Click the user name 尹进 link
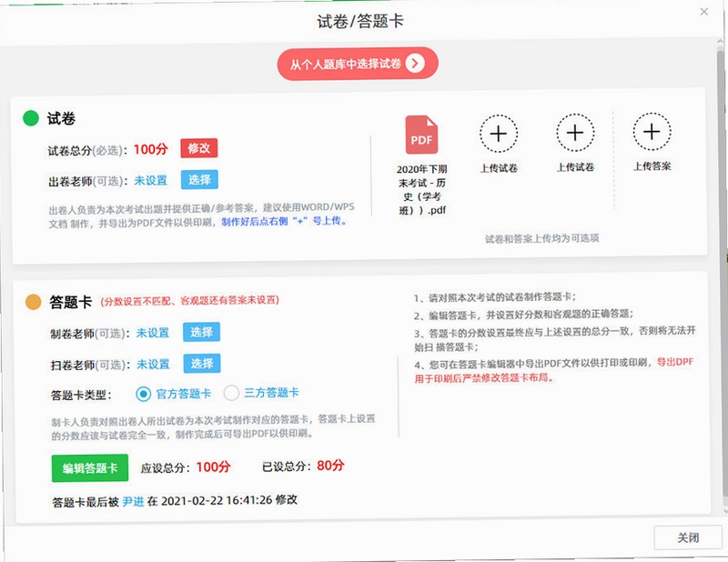Screen dimensions: 728x562 (133, 502)
